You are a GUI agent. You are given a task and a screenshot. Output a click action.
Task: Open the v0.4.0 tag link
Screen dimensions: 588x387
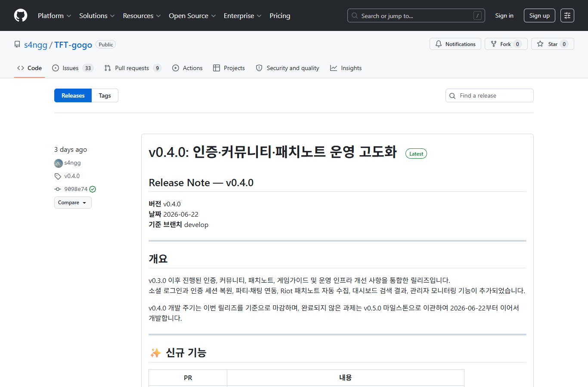72,176
